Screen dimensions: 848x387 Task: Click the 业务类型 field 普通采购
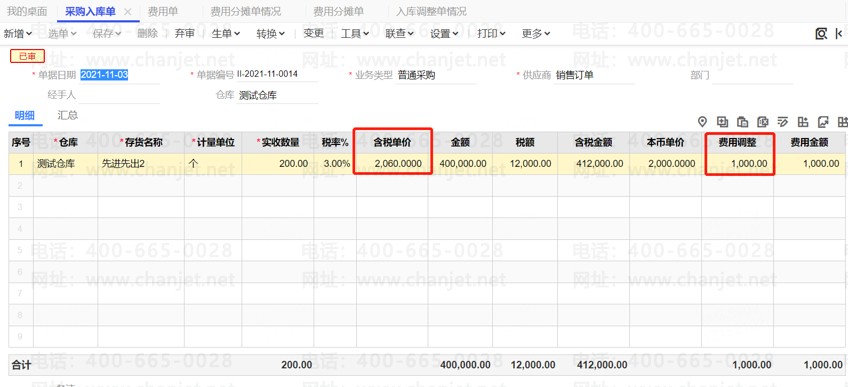tap(436, 75)
